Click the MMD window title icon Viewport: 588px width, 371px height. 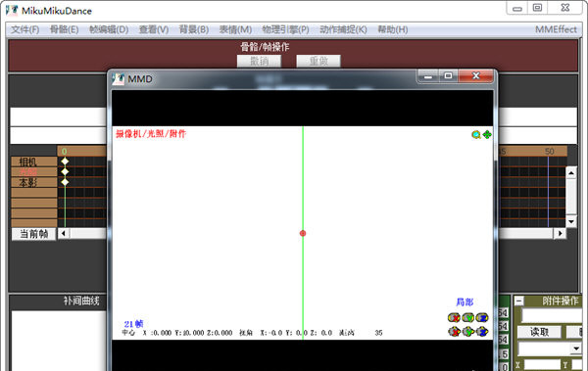(x=119, y=78)
